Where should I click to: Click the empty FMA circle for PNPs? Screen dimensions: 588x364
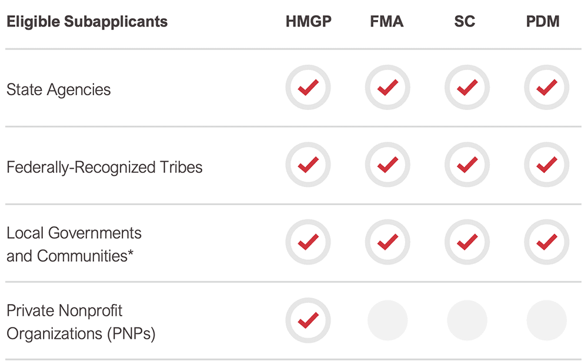[x=387, y=320]
